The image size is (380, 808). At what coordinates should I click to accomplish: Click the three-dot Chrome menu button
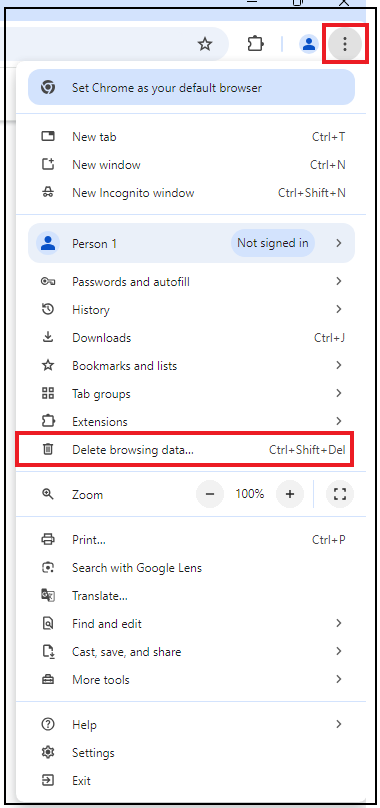click(x=345, y=44)
